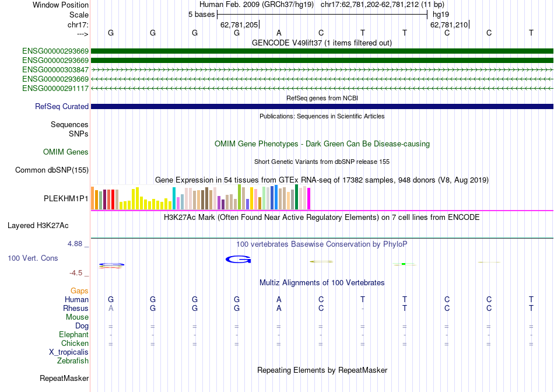Viewport: 554px width, 392px height.
Task: Open 'Multiz Alignments of 100 Vertebrates' title
Action: point(322,282)
